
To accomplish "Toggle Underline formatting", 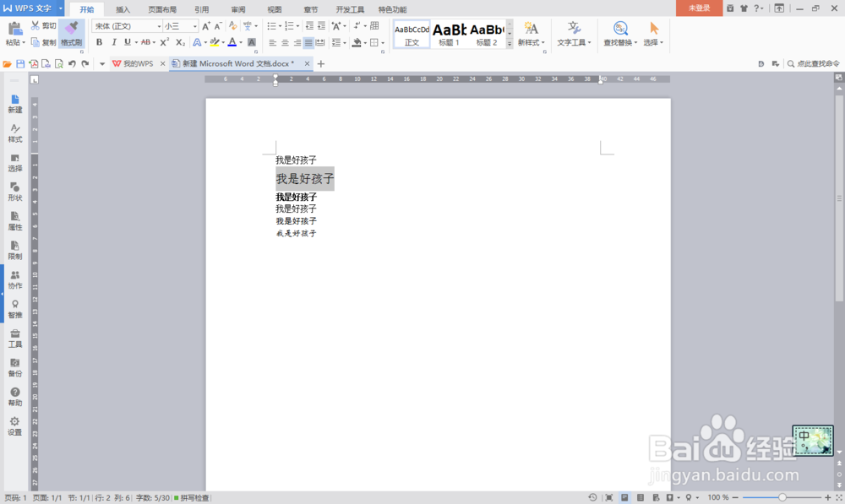I will (128, 42).
